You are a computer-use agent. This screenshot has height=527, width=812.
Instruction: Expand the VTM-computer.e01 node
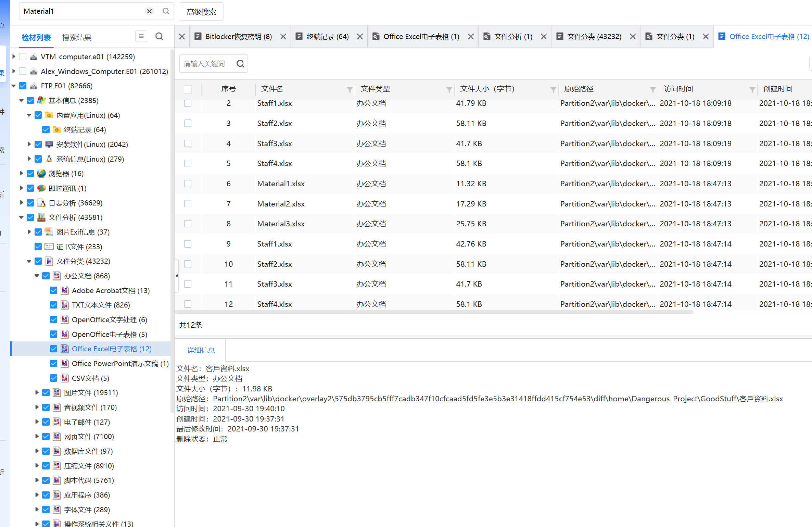click(14, 57)
